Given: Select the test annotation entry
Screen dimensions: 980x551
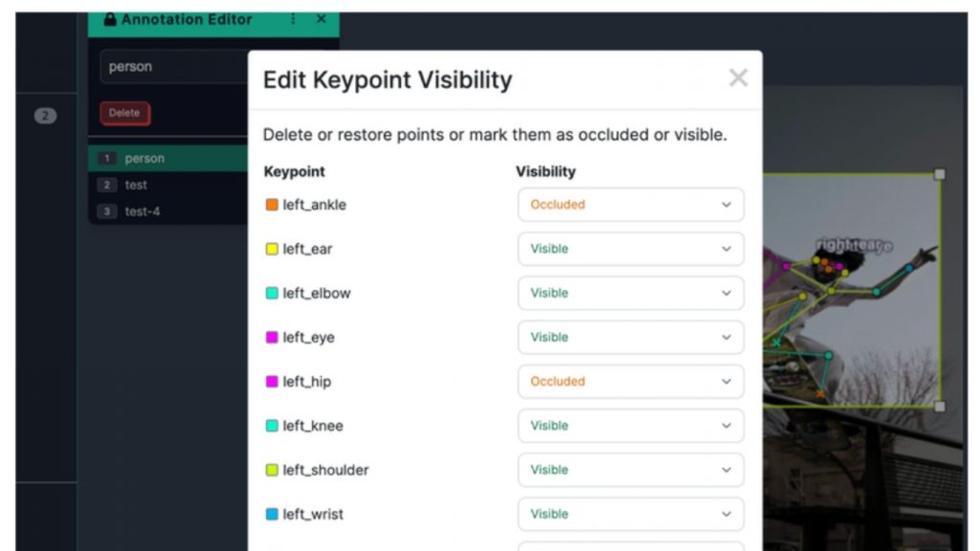Looking at the screenshot, I should pyautogui.click(x=136, y=185).
